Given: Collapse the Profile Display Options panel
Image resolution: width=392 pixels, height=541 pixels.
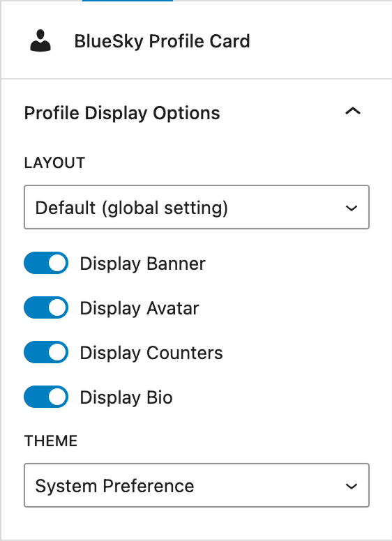Looking at the screenshot, I should click(353, 112).
